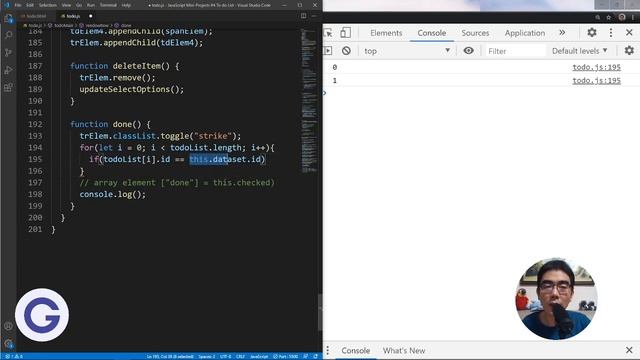The image size is (640, 360).
Task: Open the Run and Debug view
Action: pyautogui.click(x=8, y=70)
